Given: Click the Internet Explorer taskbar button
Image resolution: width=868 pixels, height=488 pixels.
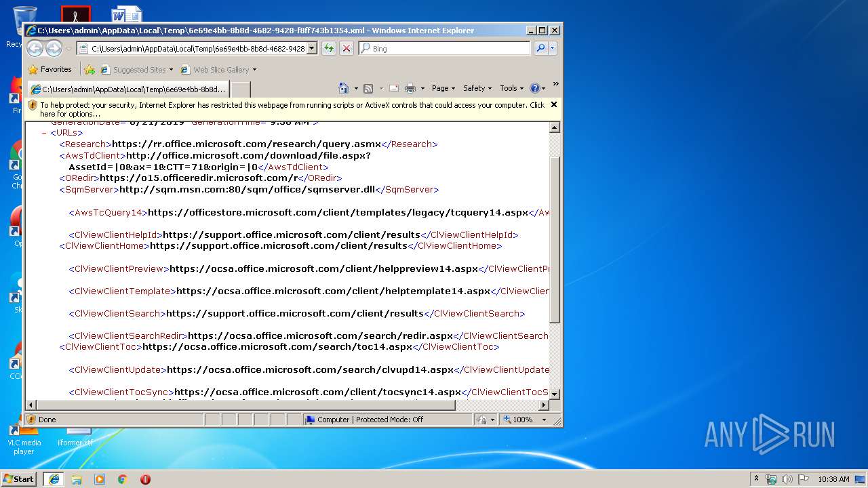Looking at the screenshot, I should [54, 479].
